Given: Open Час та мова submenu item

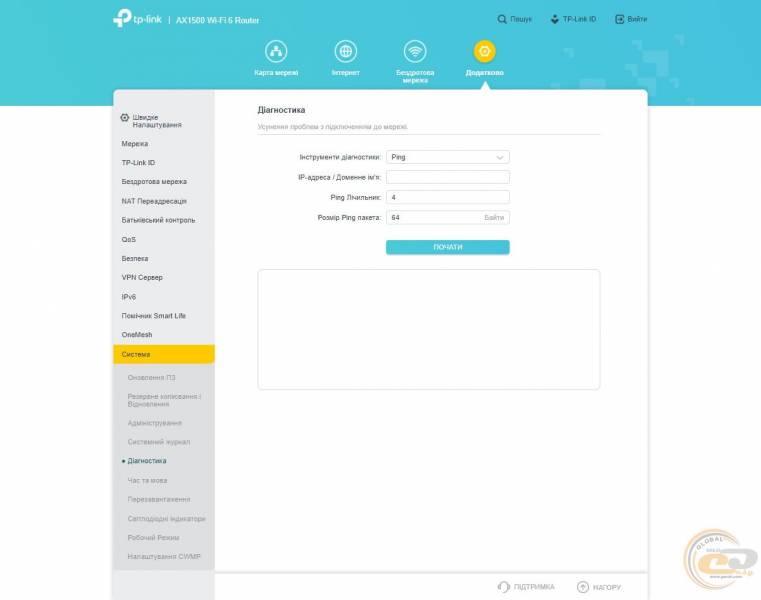Looking at the screenshot, I should (147, 480).
